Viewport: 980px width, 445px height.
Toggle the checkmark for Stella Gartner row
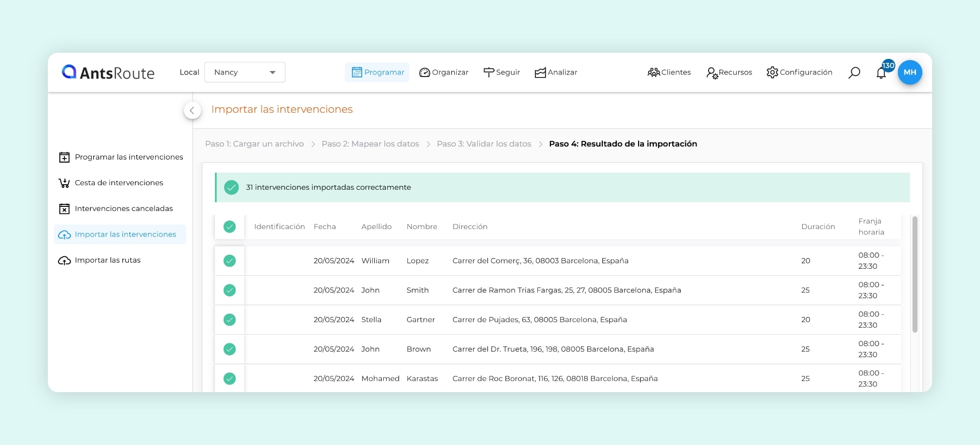click(230, 320)
